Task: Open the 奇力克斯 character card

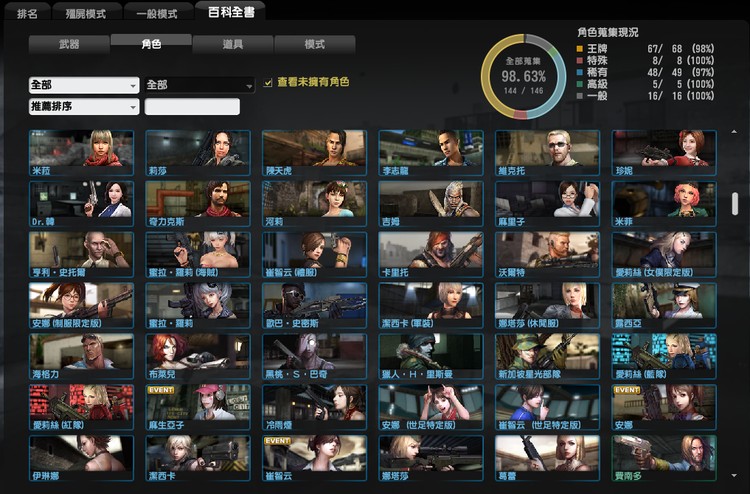Action: coord(198,204)
